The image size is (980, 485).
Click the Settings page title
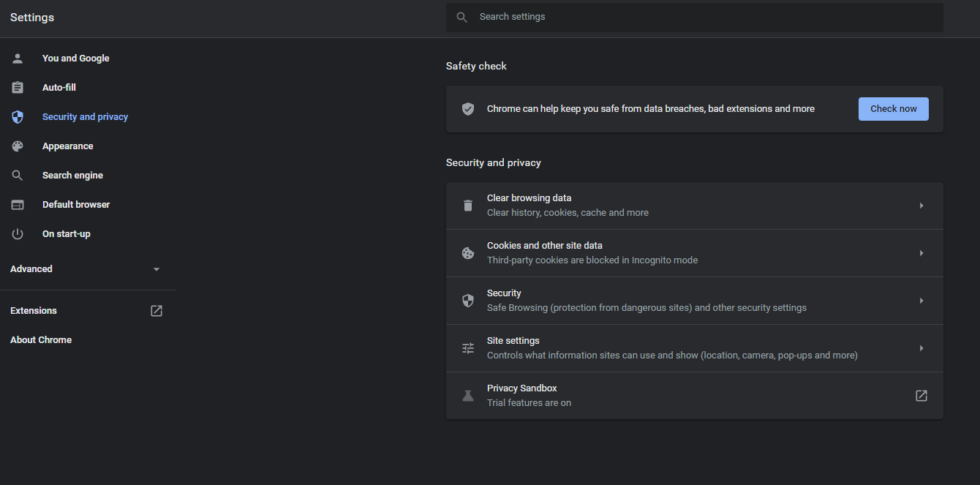[x=32, y=18]
